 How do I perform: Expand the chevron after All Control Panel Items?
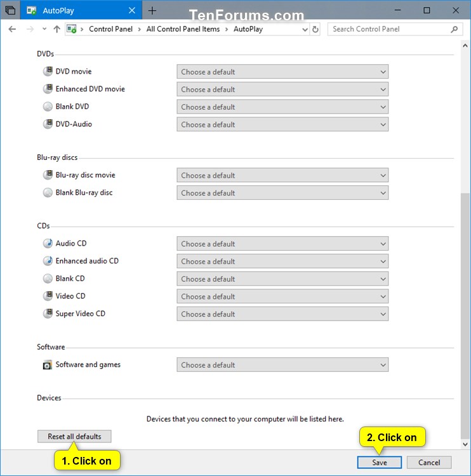coord(227,29)
